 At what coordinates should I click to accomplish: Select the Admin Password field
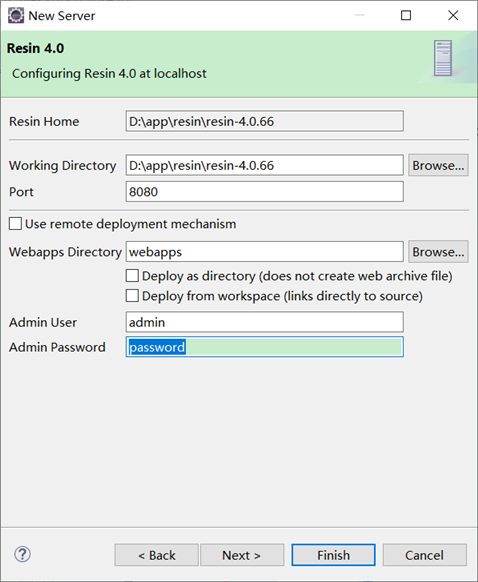coord(265,347)
